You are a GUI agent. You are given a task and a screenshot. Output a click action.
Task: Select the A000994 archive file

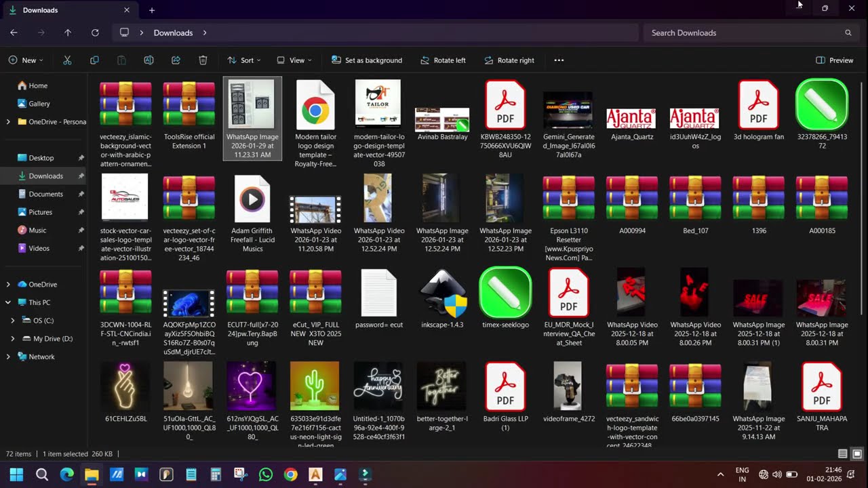632,206
